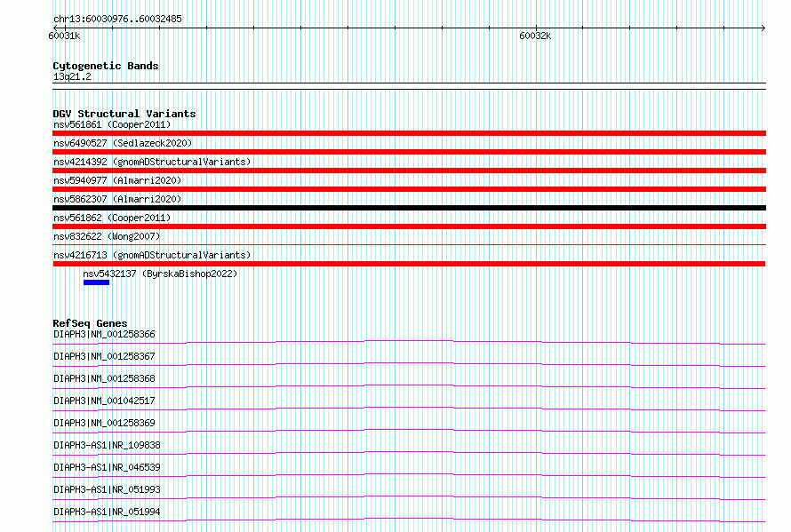This screenshot has height=532, width=791.
Task: Open the DIAPH3|NM_001042517 transcript label
Action: point(104,401)
